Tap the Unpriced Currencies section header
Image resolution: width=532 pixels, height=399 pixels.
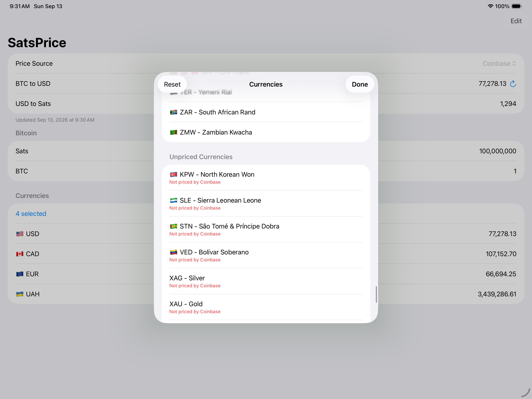[x=201, y=157]
